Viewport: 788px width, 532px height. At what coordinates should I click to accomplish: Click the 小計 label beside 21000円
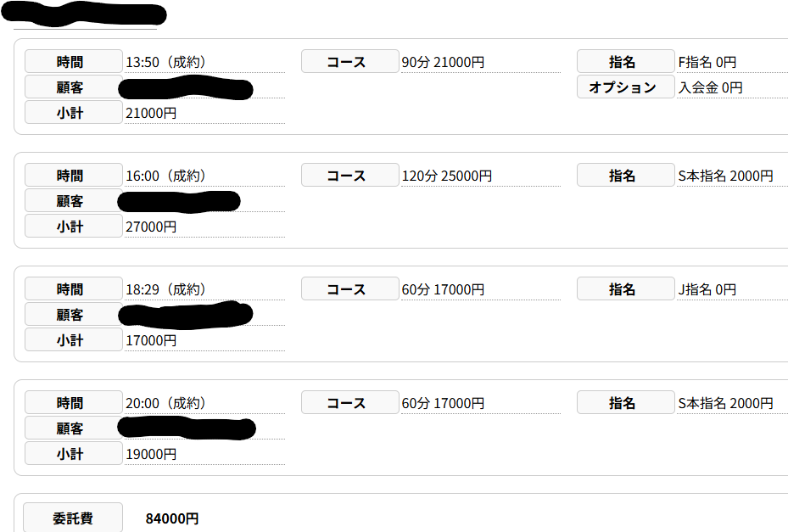tap(73, 113)
